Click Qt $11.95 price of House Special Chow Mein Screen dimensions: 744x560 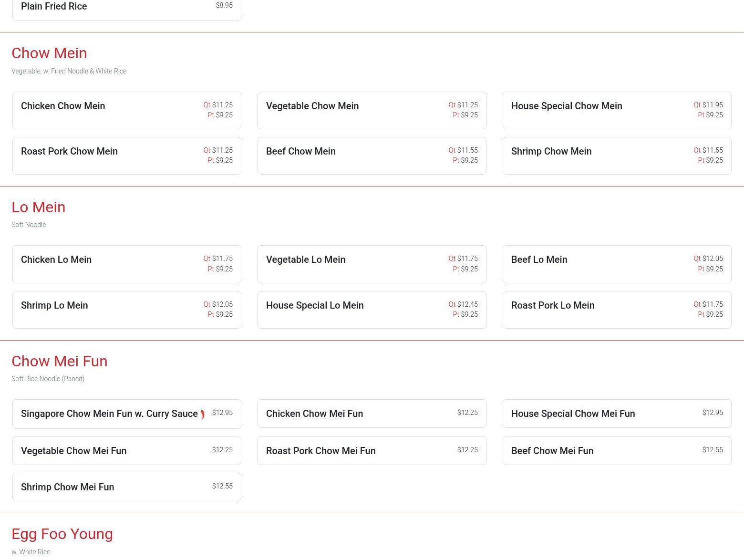coord(708,105)
